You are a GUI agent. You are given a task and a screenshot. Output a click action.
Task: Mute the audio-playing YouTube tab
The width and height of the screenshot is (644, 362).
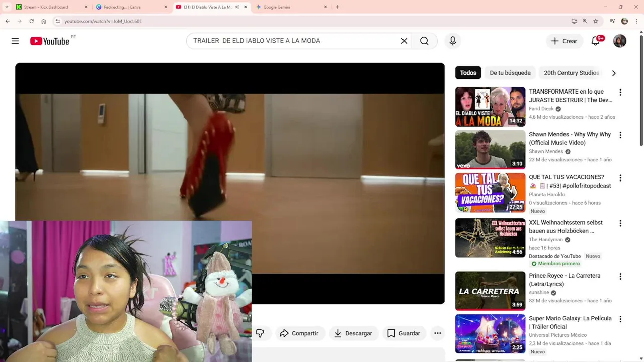(x=237, y=7)
